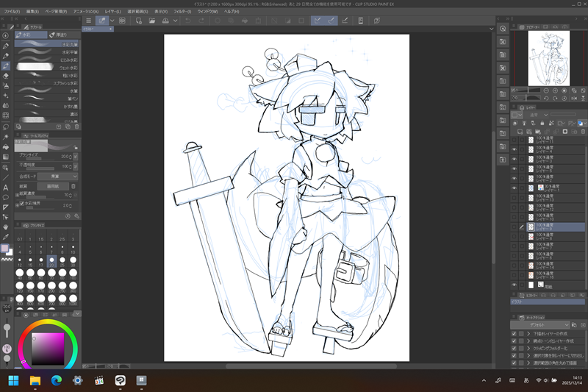Click the Redo arrow in command bar
588x392 pixels.
201,21
